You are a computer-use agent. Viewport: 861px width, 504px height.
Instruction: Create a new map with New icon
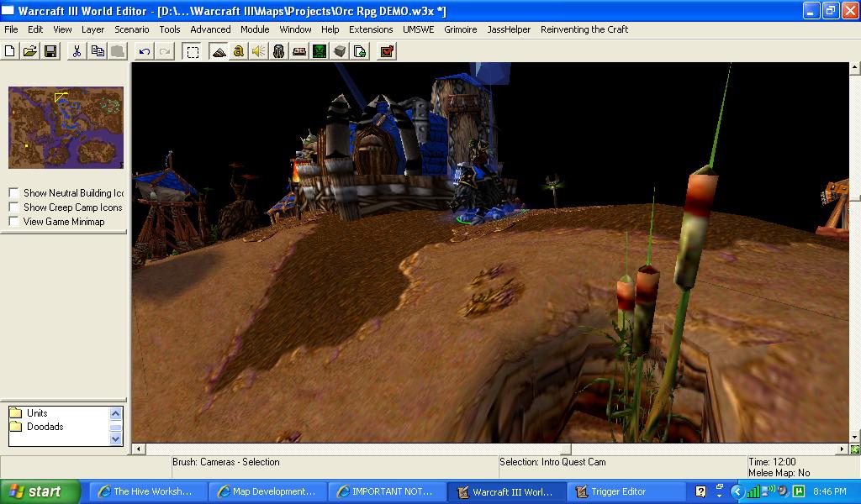[9, 51]
